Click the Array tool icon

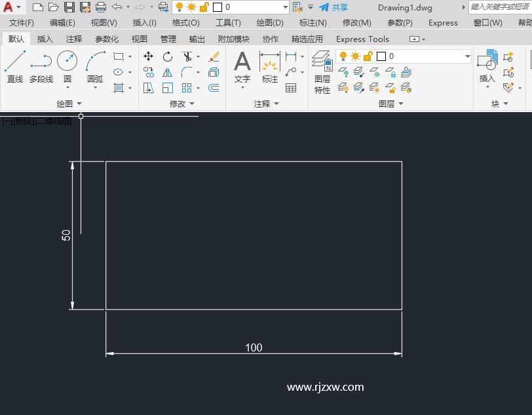[187, 88]
